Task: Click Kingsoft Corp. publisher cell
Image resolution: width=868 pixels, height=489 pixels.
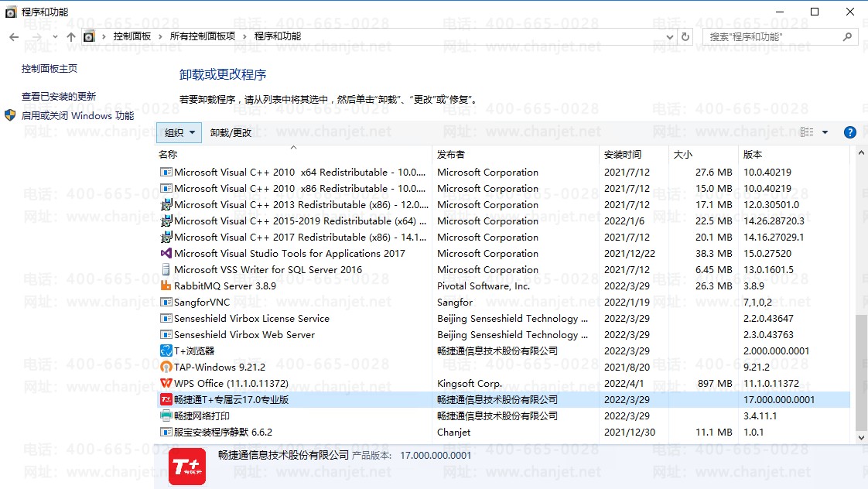Action: pos(470,383)
